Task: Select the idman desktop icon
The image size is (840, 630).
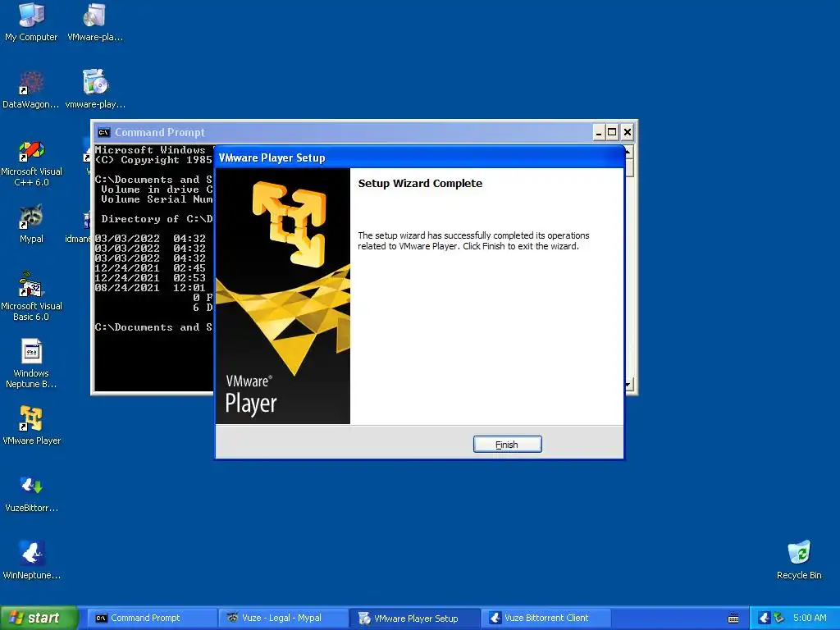Action: coord(80,227)
